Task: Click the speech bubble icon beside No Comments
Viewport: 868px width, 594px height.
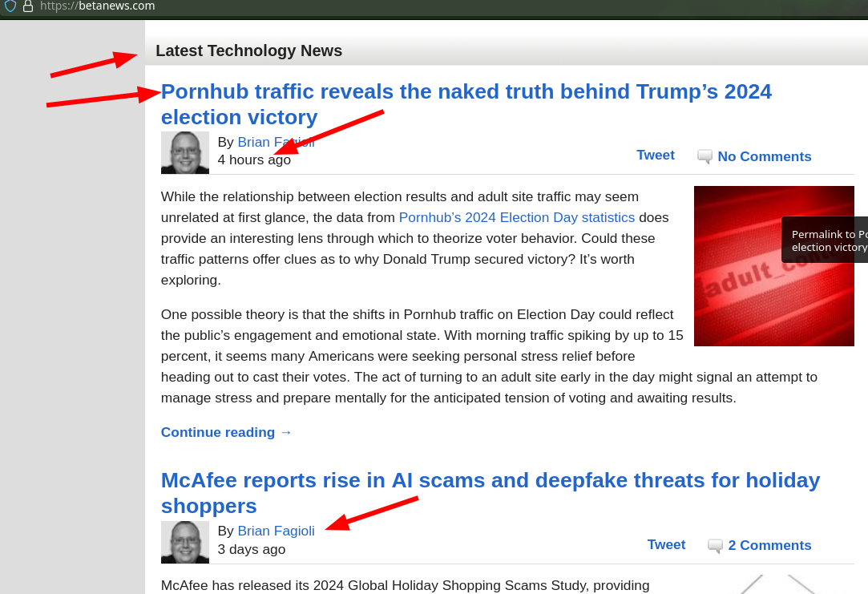Action: pos(704,156)
